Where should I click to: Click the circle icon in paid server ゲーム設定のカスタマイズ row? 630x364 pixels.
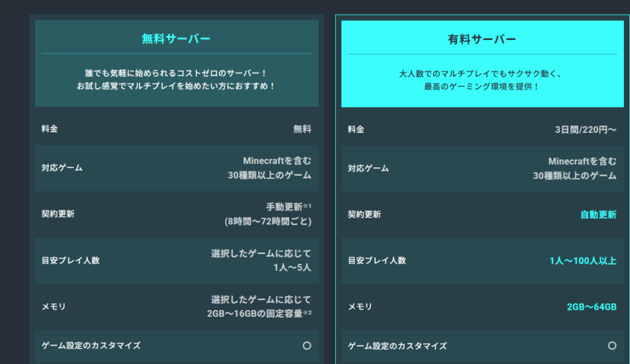(x=612, y=346)
